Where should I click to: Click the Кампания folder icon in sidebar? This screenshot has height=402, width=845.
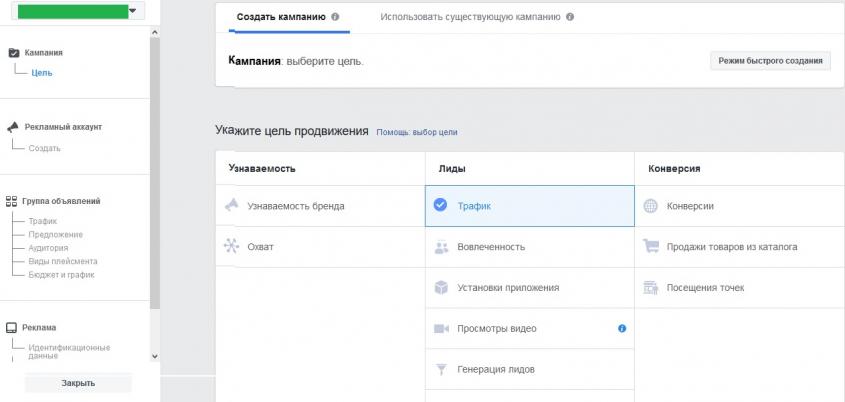pyautogui.click(x=14, y=53)
